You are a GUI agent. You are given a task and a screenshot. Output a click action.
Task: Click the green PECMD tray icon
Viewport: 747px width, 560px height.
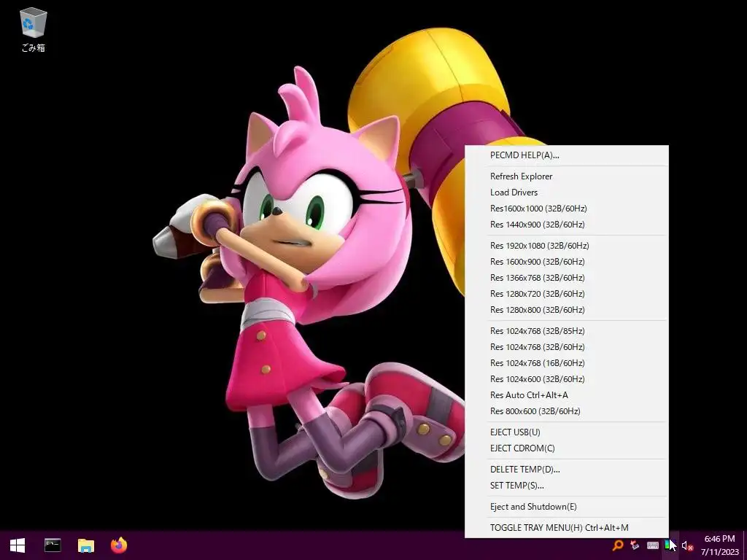tap(670, 545)
